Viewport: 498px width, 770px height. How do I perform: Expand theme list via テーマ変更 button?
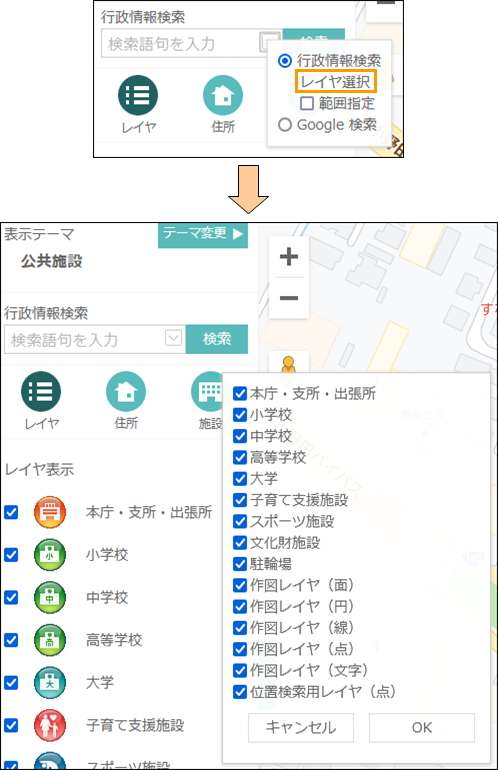click(203, 234)
